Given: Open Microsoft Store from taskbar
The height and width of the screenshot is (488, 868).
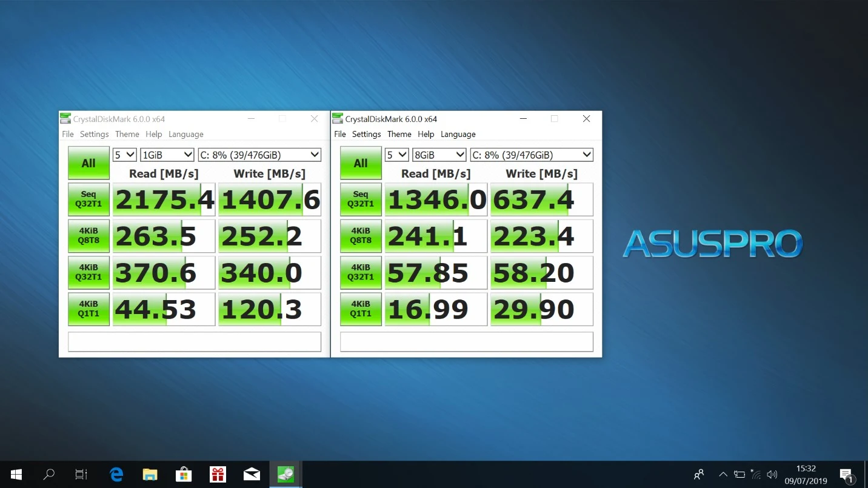Looking at the screenshot, I should [x=184, y=474].
